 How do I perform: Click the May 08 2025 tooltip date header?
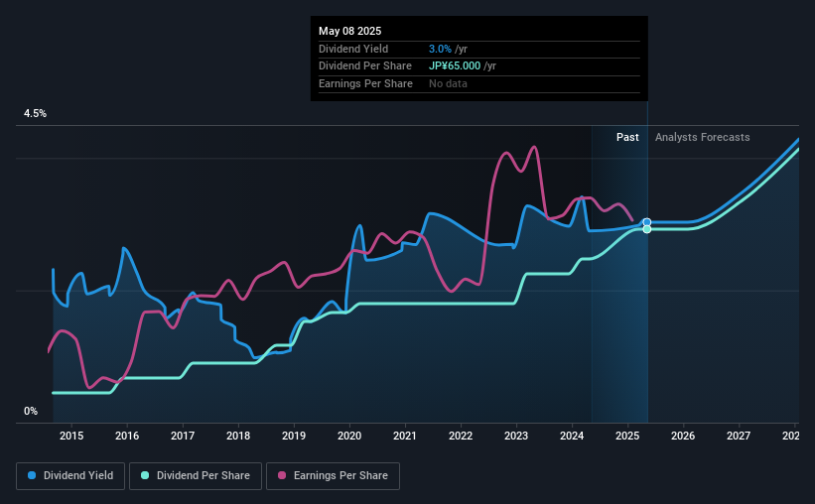tap(349, 31)
